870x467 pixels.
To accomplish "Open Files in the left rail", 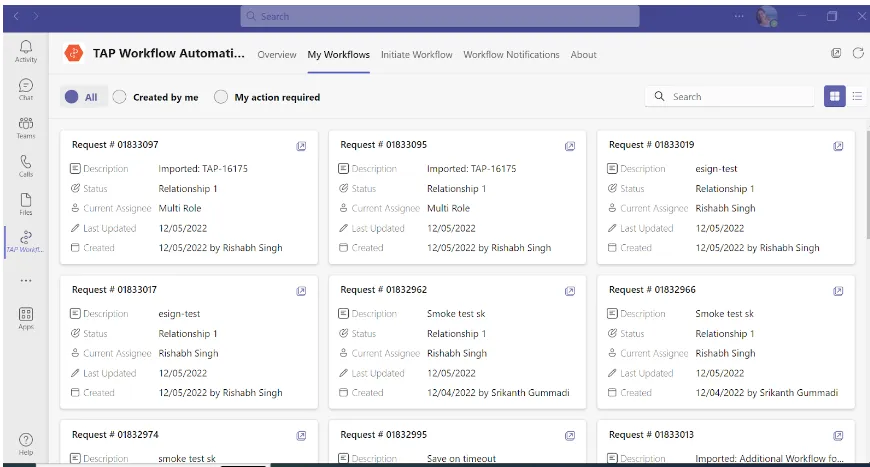I will click(x=26, y=203).
